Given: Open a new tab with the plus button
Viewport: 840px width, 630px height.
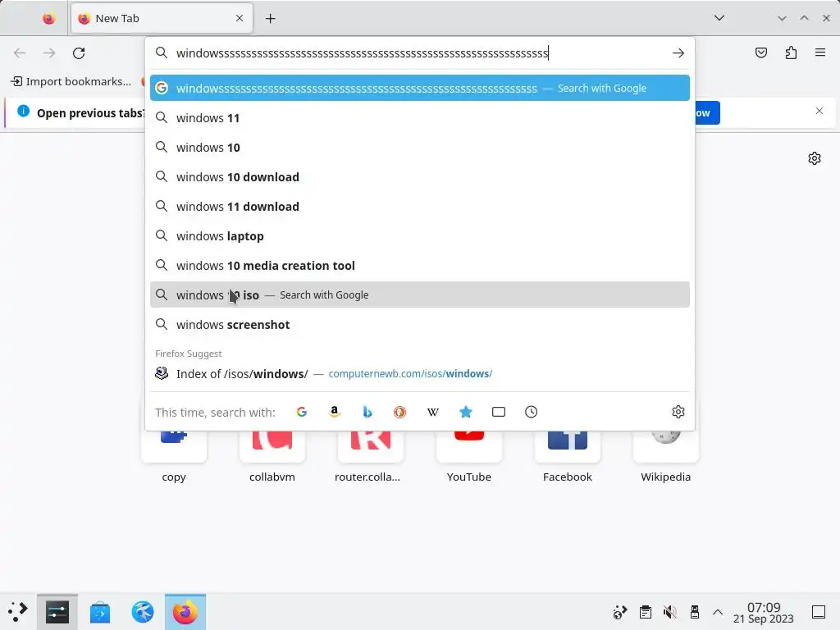Looking at the screenshot, I should pos(271,19).
